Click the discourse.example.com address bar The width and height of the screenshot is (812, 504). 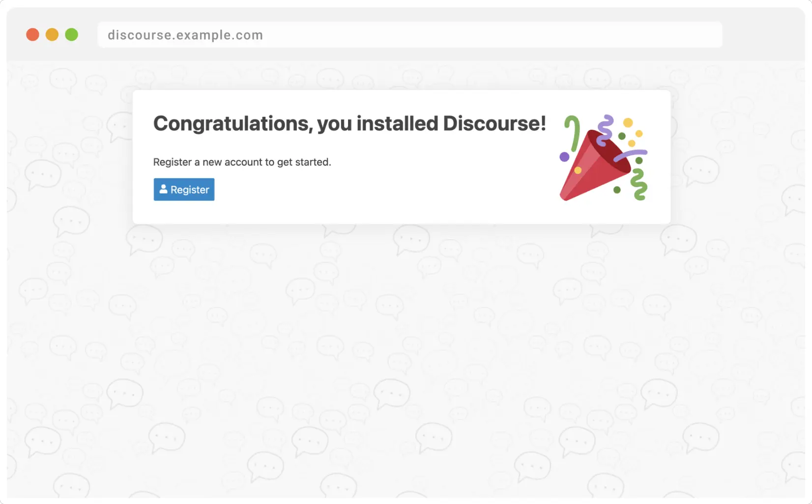(410, 35)
